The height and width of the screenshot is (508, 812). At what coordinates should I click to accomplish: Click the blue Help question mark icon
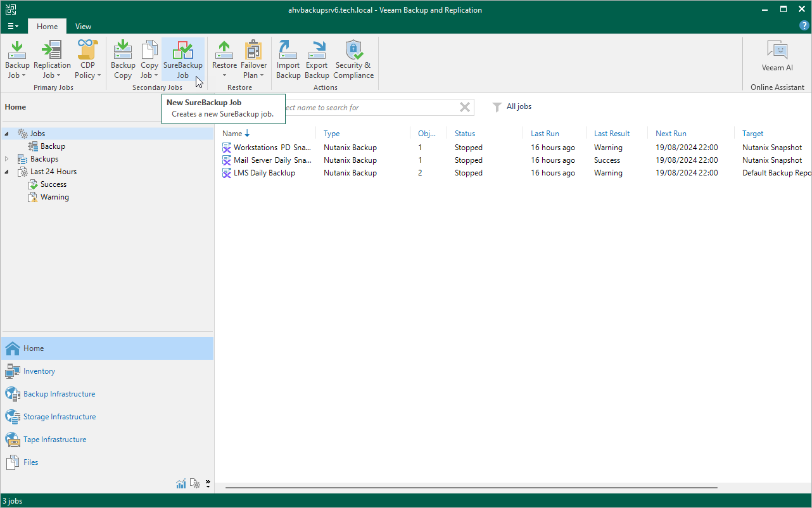pyautogui.click(x=804, y=26)
